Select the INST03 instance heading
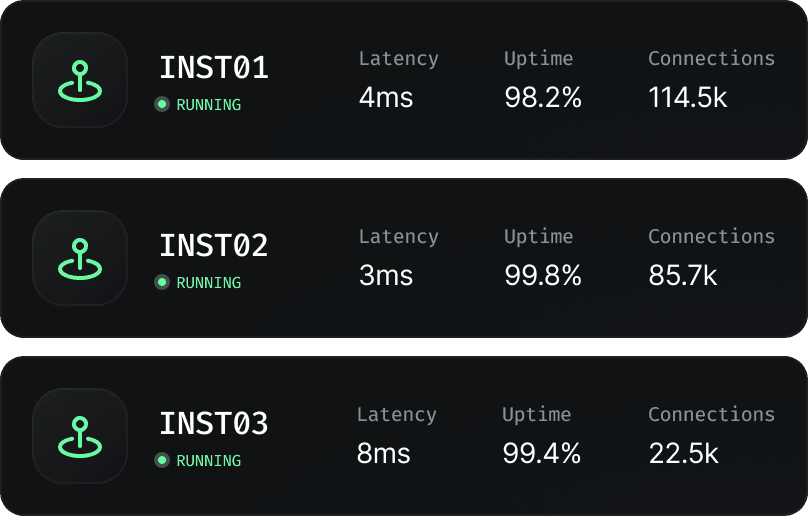The image size is (808, 516). [x=214, y=424]
